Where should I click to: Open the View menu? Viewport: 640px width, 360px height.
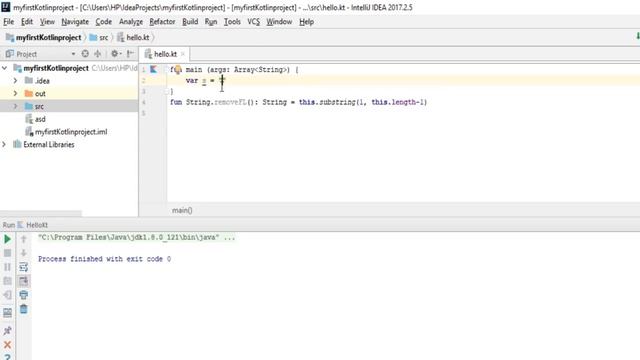click(47, 22)
